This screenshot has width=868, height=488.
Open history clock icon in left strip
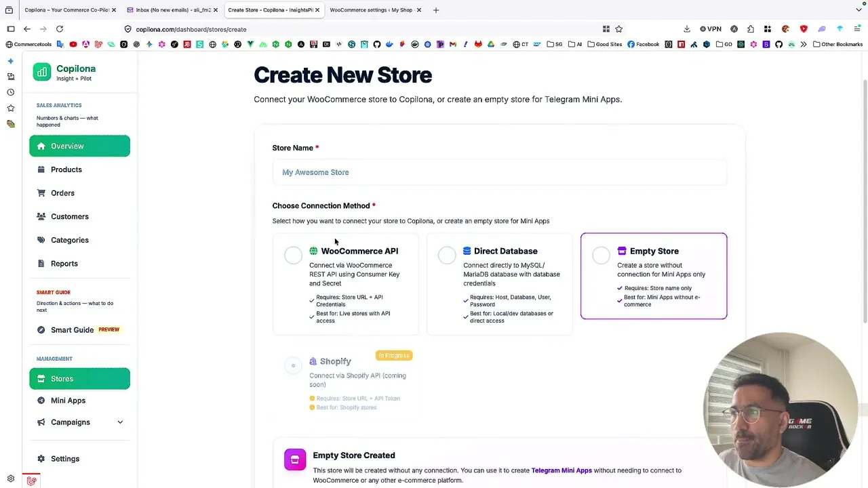click(10, 92)
